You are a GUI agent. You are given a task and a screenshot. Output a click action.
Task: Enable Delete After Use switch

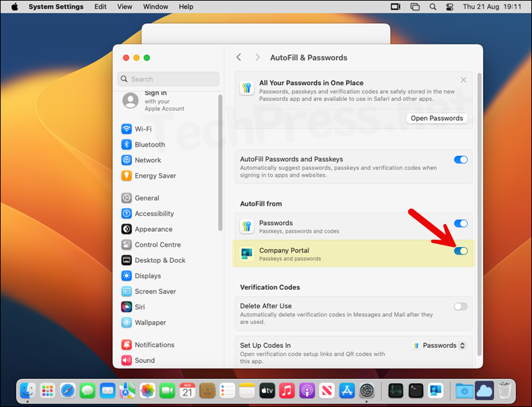(x=460, y=307)
